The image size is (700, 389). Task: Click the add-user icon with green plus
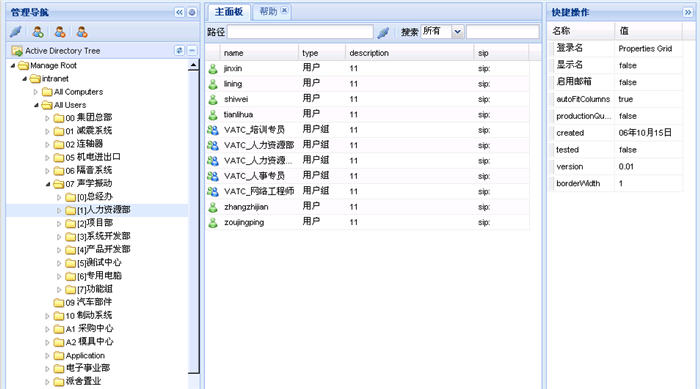pos(38,32)
